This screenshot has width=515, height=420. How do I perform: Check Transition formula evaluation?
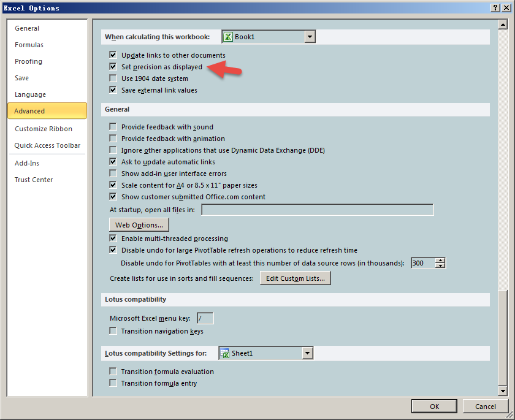(113, 372)
